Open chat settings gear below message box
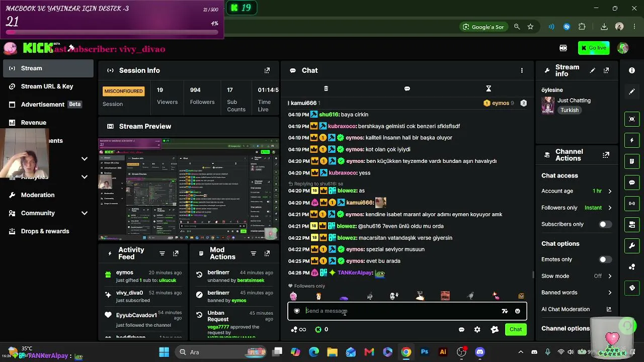The width and height of the screenshot is (644, 362). click(477, 329)
